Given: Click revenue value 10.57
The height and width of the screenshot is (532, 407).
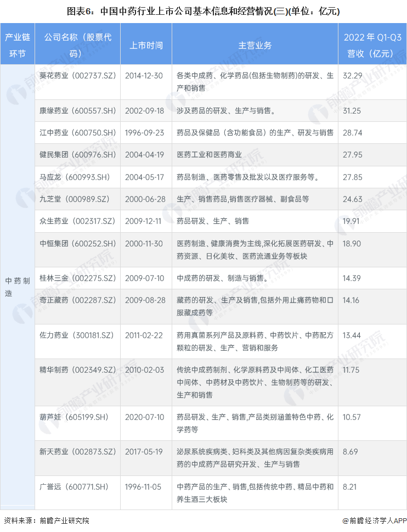Looking at the screenshot, I should (x=352, y=417).
